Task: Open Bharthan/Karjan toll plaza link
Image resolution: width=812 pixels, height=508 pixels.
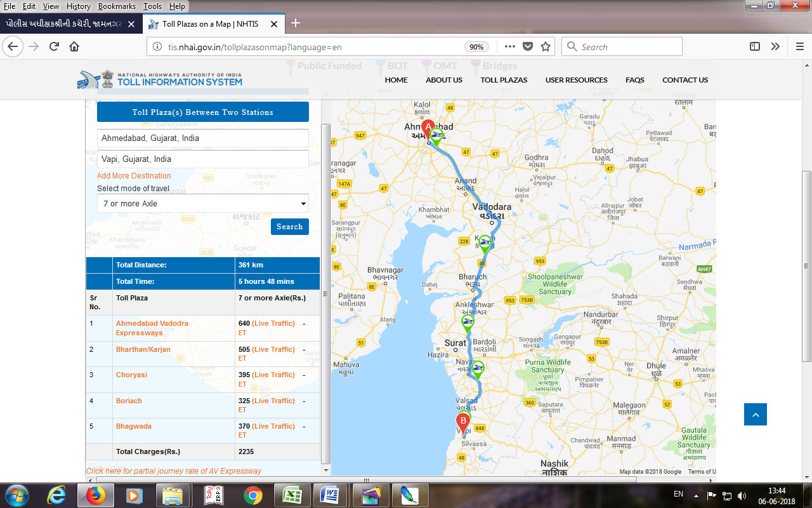Action: point(143,349)
